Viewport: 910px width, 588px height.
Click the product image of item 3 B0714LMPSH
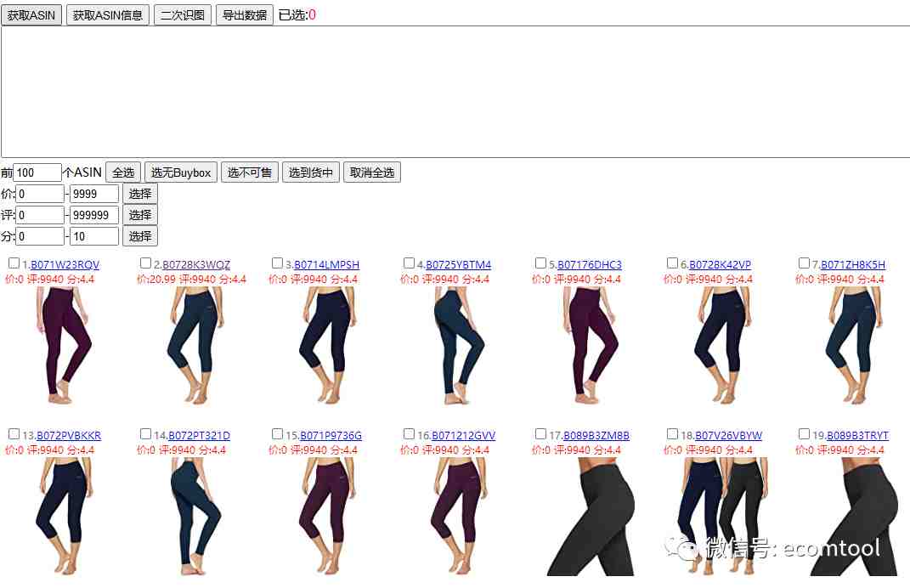pos(328,345)
